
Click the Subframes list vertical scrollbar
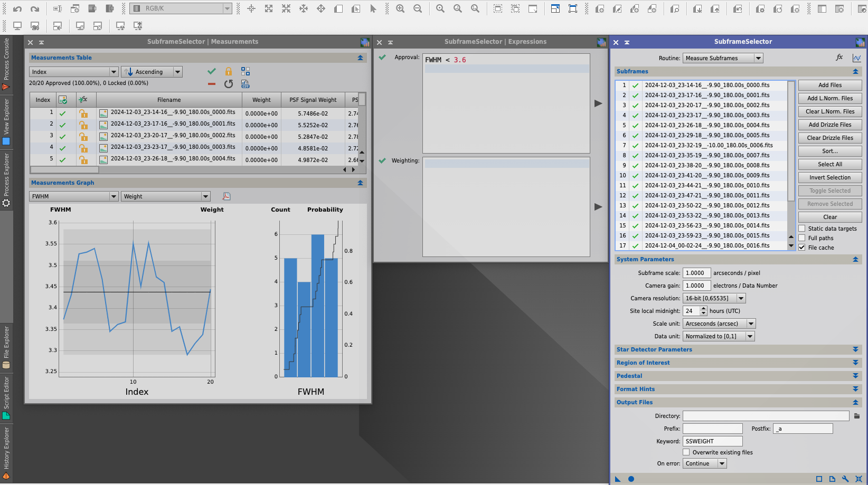pyautogui.click(x=791, y=141)
